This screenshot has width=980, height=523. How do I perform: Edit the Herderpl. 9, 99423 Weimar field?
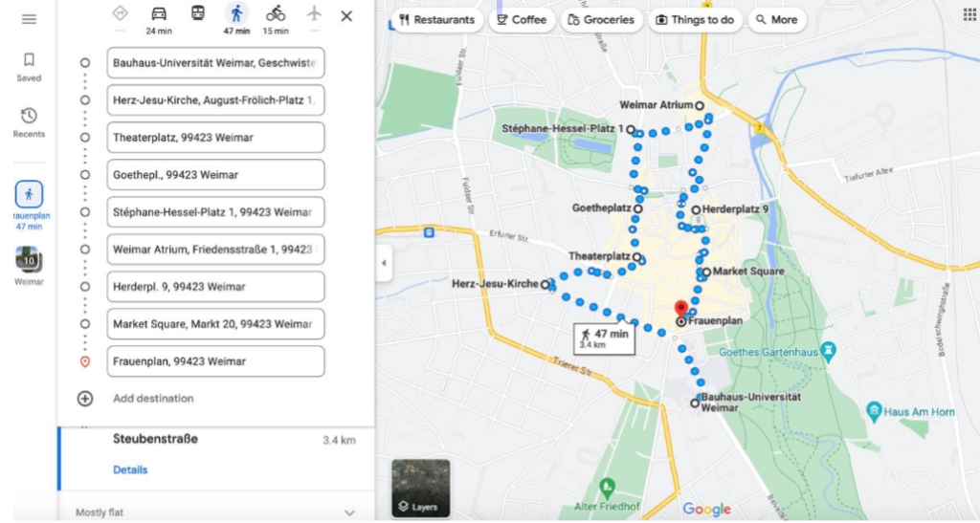(215, 287)
